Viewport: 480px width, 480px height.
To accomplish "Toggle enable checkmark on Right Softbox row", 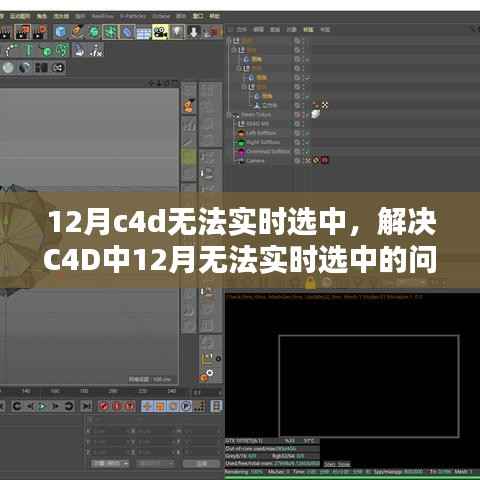I will point(307,142).
